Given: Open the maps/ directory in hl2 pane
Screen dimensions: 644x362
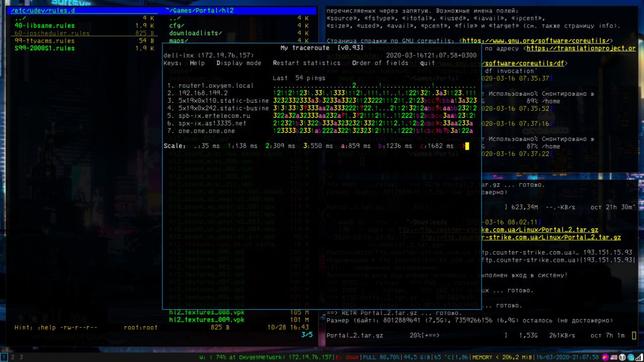Looking at the screenshot, I should pos(240,41).
